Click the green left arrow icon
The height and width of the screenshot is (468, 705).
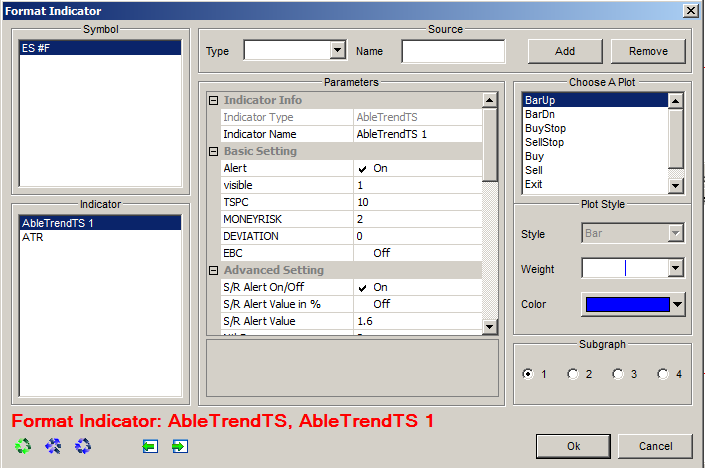point(150,446)
